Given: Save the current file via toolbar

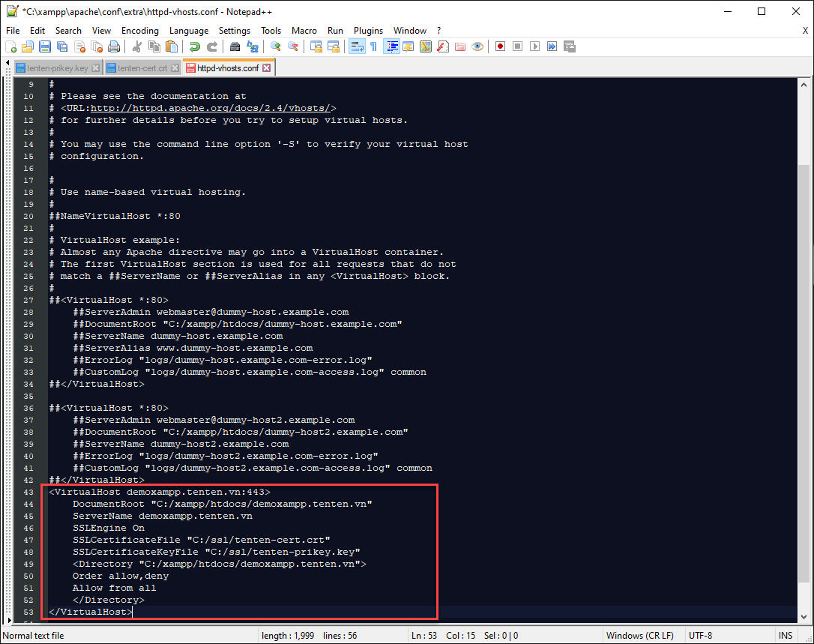Looking at the screenshot, I should [x=45, y=46].
